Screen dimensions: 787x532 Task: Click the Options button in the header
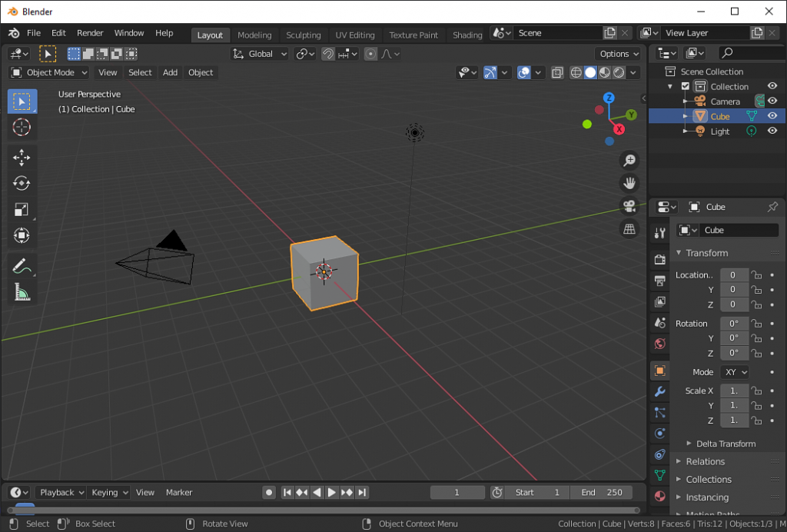618,53
